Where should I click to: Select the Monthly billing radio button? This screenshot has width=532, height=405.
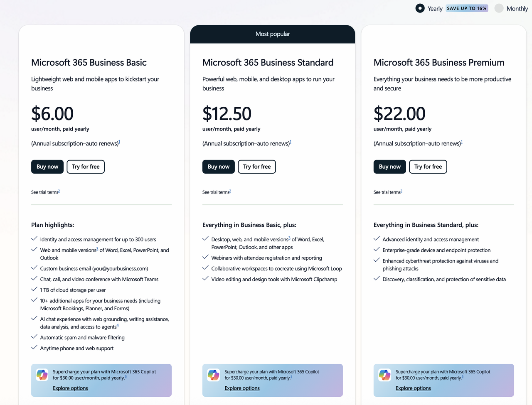[x=499, y=8]
